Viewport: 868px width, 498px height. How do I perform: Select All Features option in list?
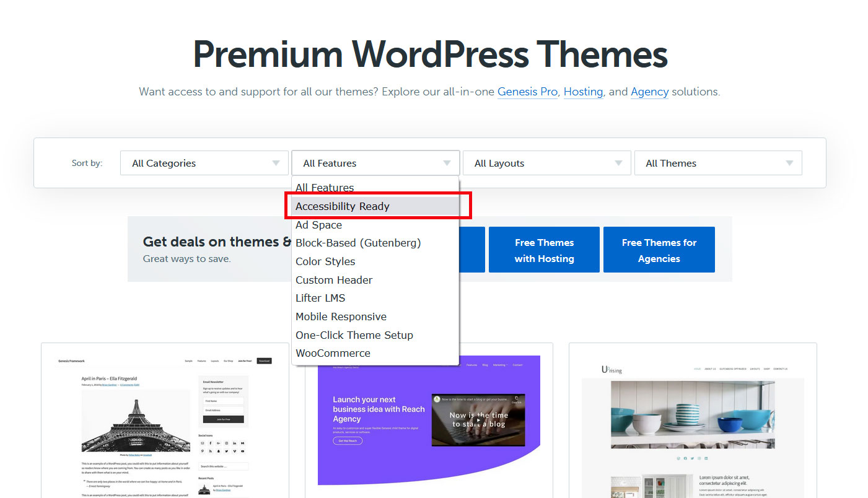[x=375, y=188]
